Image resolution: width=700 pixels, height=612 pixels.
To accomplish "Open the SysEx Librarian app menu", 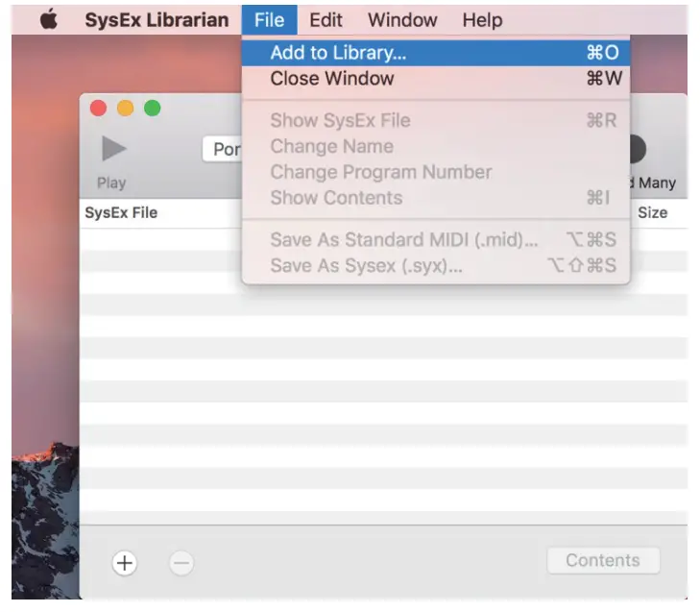I will (x=157, y=20).
